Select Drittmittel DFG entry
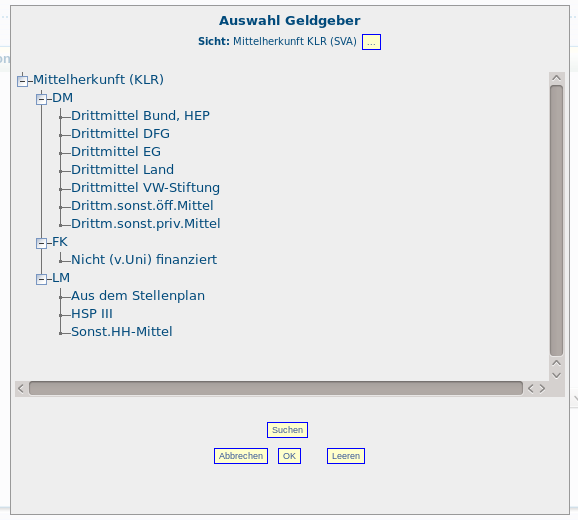 [120, 134]
